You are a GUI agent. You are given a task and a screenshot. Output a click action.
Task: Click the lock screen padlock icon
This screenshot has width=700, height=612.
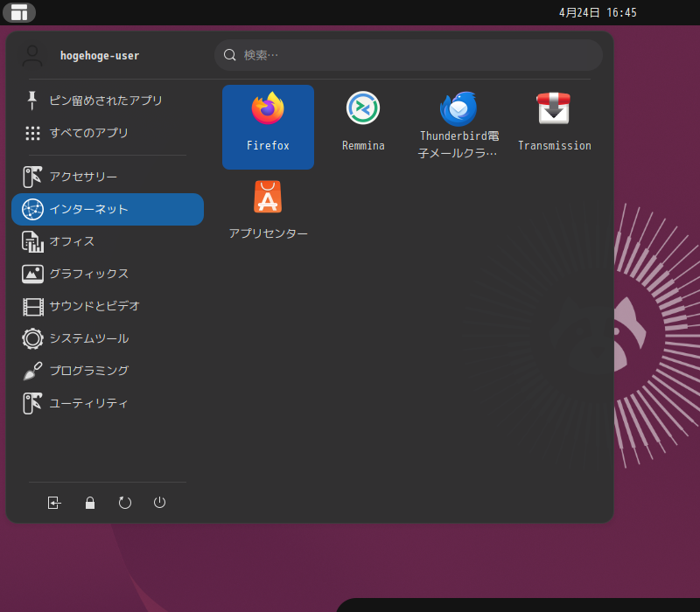coord(89,503)
